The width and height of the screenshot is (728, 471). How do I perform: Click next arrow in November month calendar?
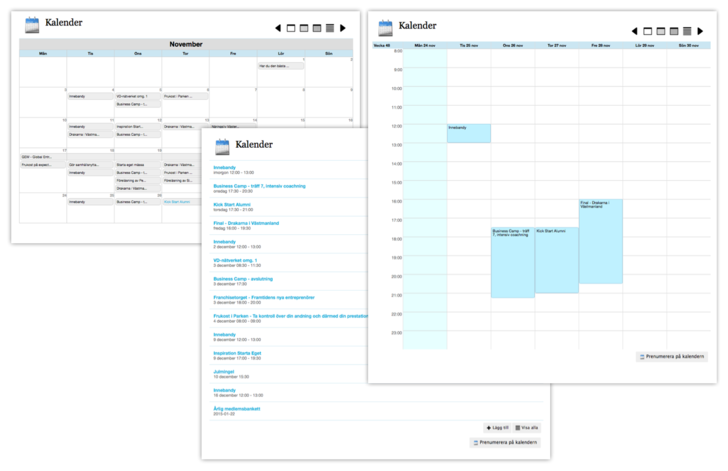pos(341,28)
